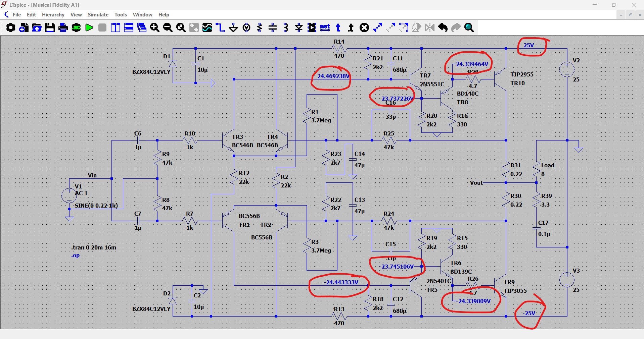Screen dimensions: 644x339
Task: Click the -24.443333V voltage label
Action: tap(341, 282)
